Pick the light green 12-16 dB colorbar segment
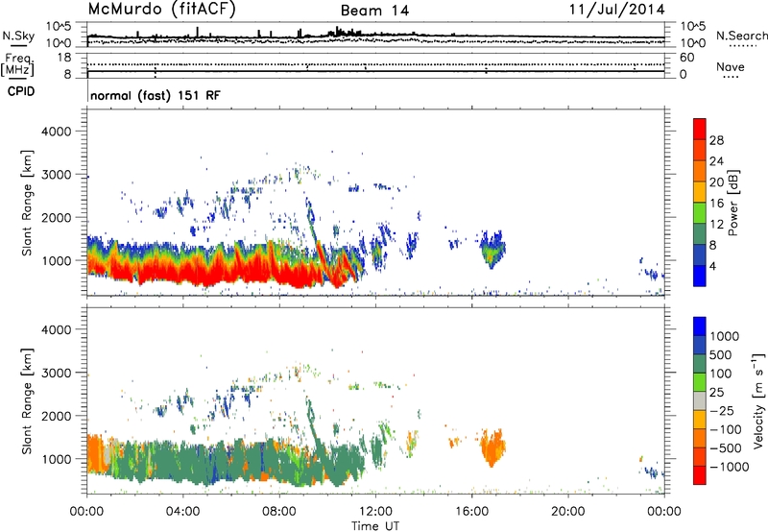 click(x=700, y=213)
